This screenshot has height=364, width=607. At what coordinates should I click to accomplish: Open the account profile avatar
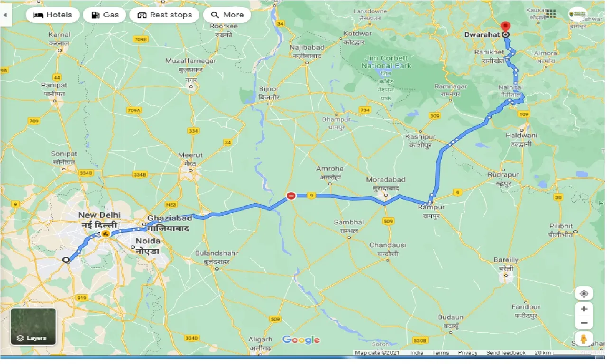point(577,14)
